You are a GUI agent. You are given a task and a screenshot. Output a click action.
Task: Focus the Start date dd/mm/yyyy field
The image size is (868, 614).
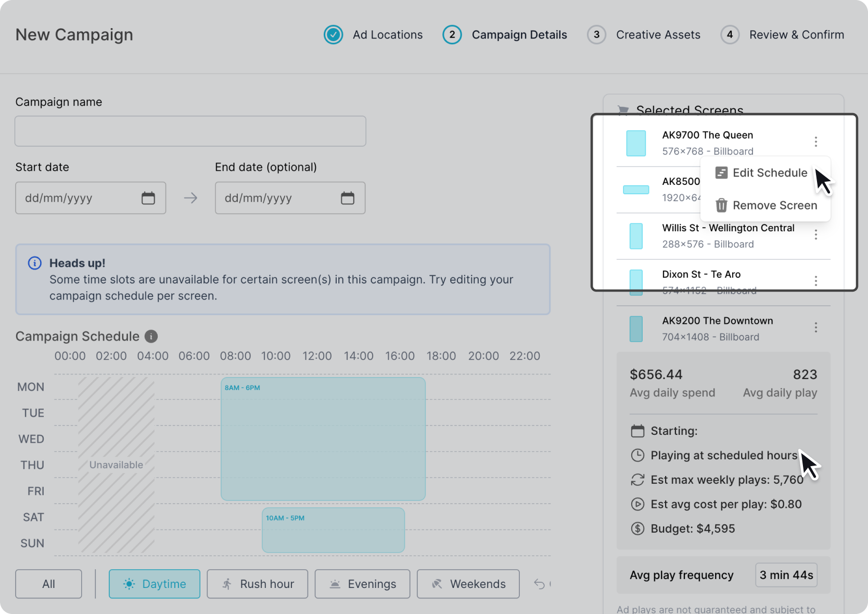coord(91,198)
